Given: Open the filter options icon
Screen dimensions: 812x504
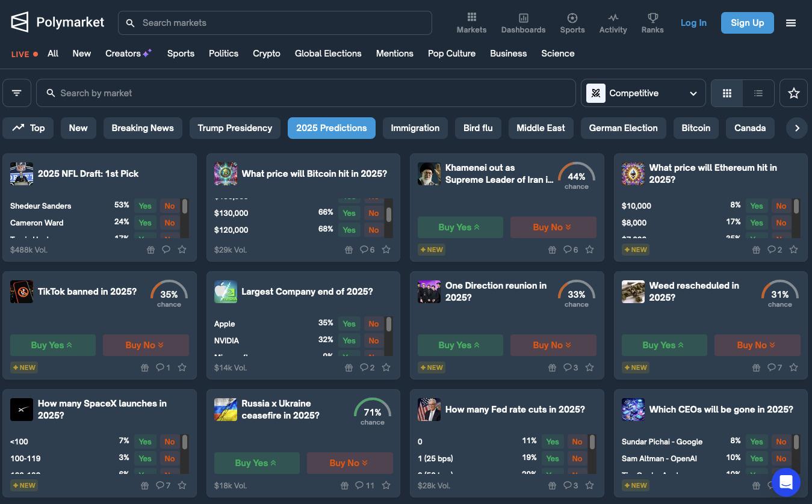Looking at the screenshot, I should coord(17,93).
